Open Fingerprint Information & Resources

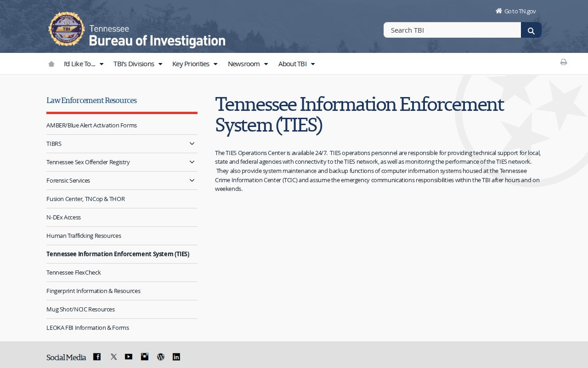tap(93, 291)
